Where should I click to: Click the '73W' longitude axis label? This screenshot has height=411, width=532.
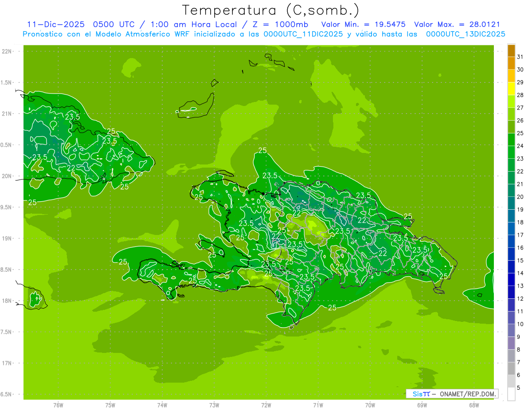[214, 405]
